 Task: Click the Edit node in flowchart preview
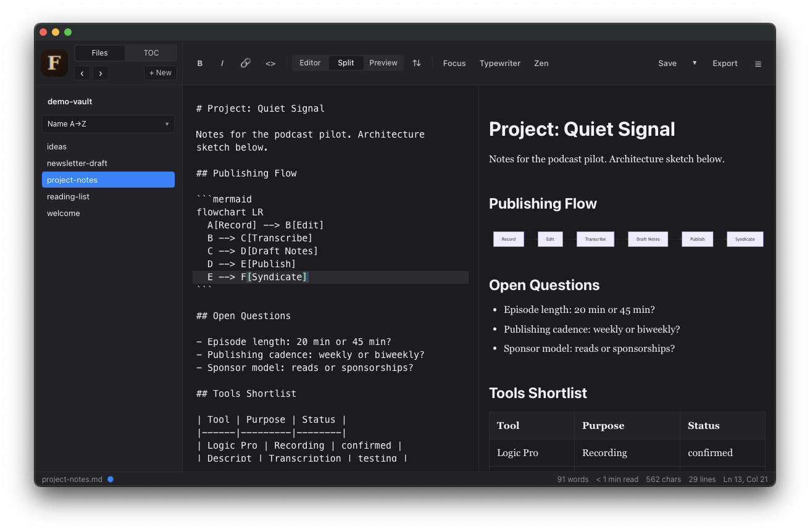(x=550, y=239)
